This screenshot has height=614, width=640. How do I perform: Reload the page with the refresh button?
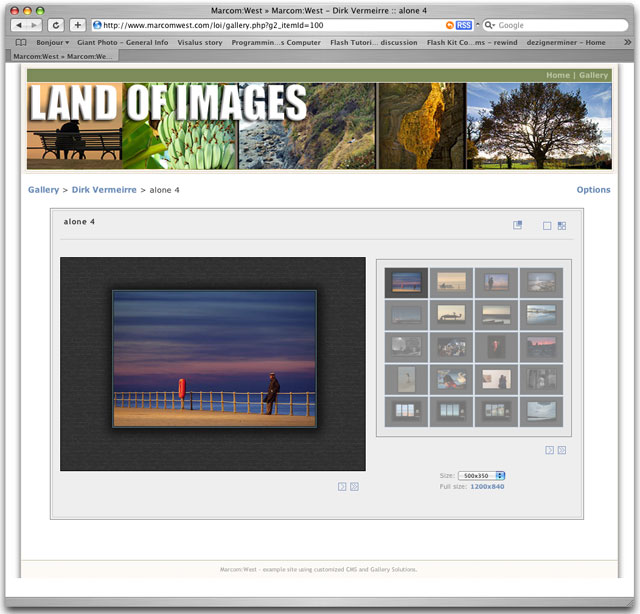tap(56, 25)
